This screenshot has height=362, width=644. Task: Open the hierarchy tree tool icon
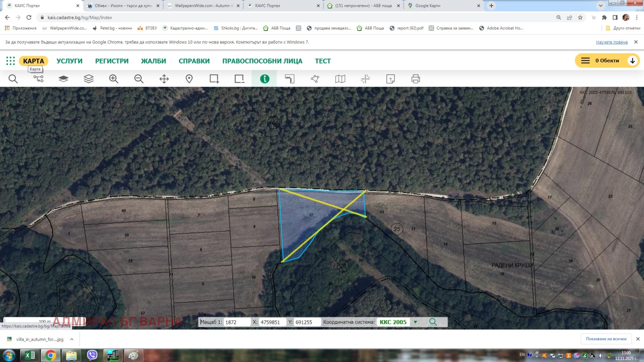pos(38,79)
